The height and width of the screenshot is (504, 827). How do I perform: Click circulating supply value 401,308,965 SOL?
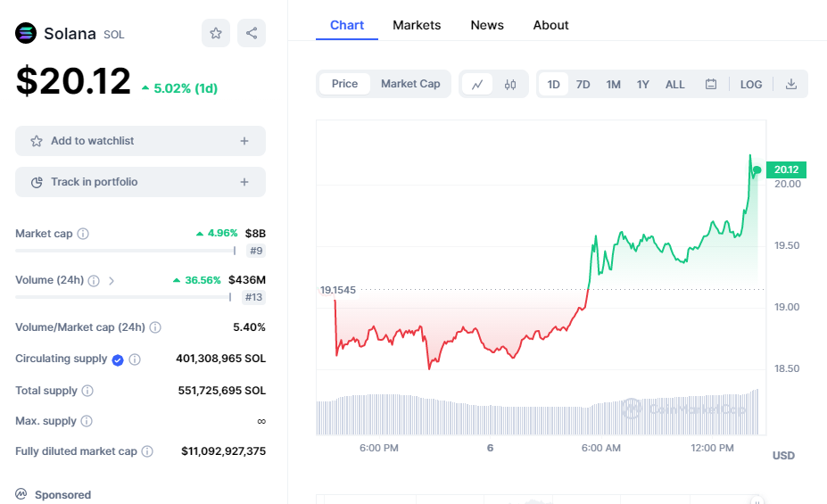(220, 359)
